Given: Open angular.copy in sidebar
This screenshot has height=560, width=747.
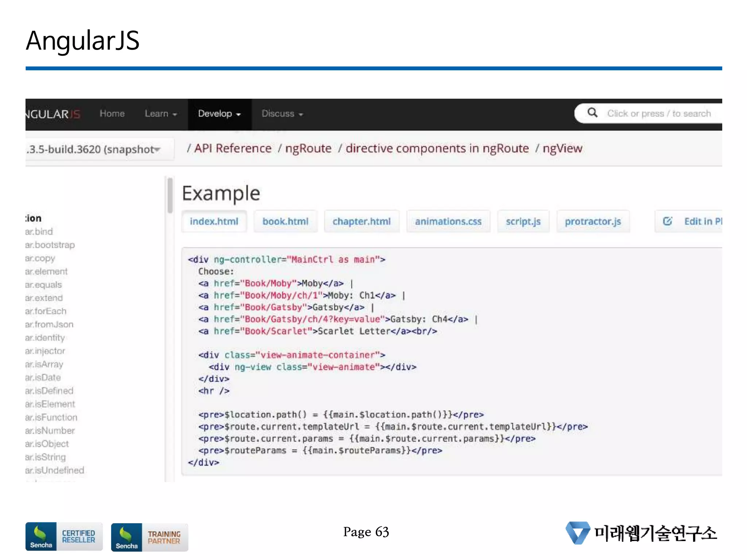Looking at the screenshot, I should point(40,258).
